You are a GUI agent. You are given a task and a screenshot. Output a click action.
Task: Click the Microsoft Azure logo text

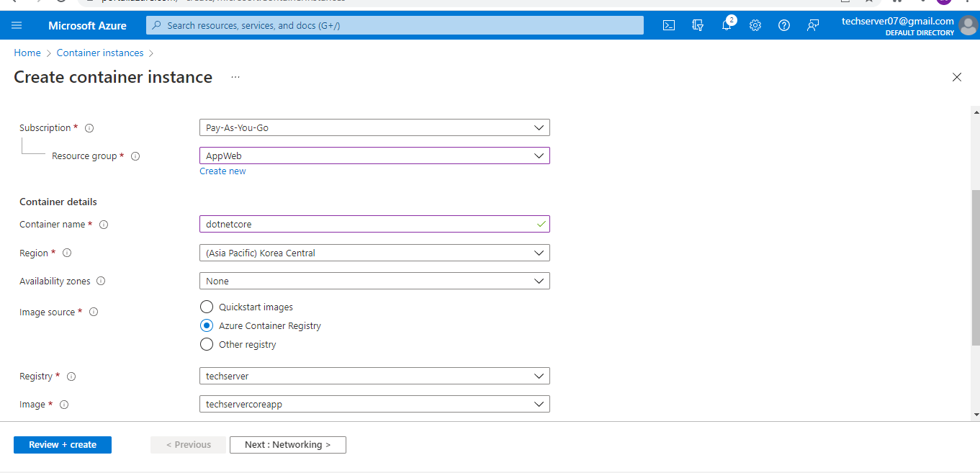(87, 25)
